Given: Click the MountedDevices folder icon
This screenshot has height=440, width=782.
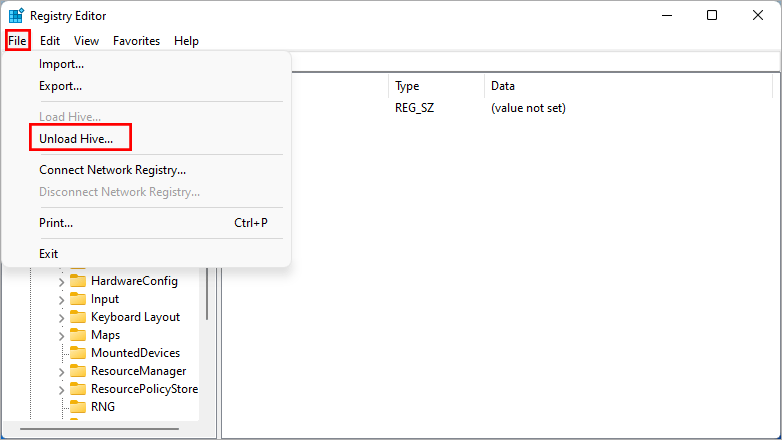Looking at the screenshot, I should tap(78, 353).
